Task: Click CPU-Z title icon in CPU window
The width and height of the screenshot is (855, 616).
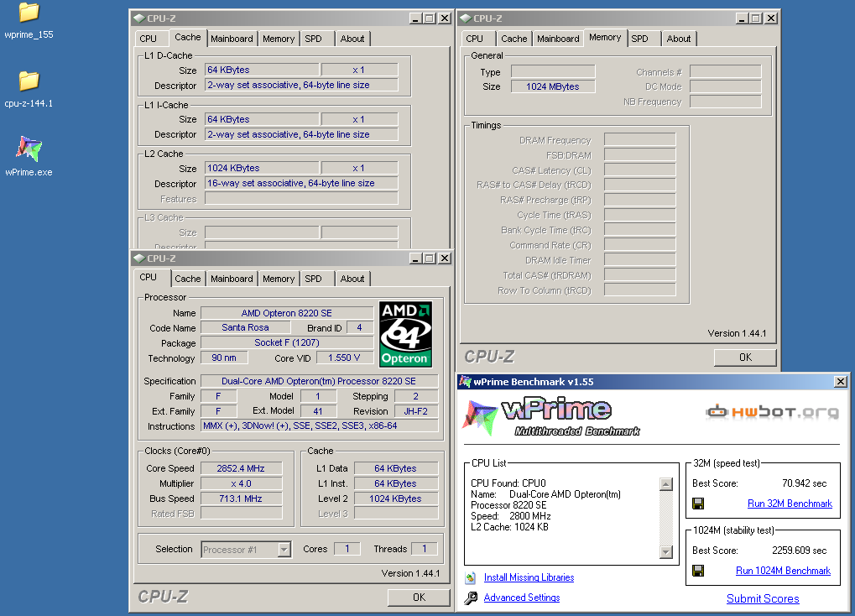Action: click(139, 258)
